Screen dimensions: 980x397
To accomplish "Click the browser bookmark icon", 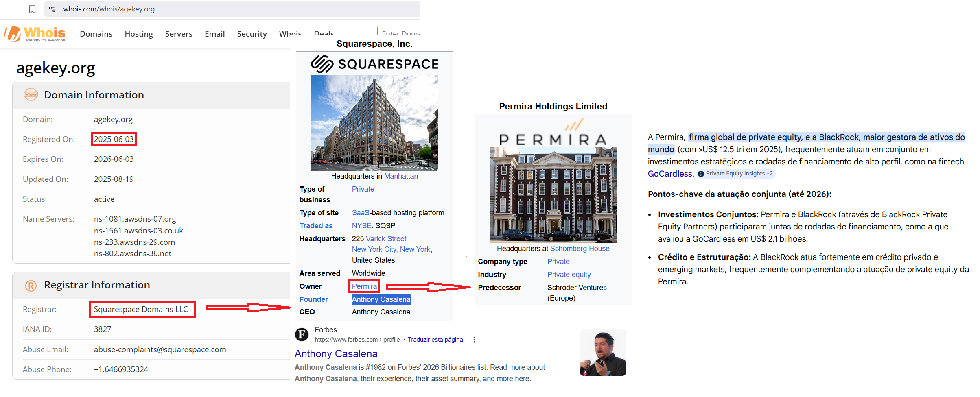I will pos(33,9).
